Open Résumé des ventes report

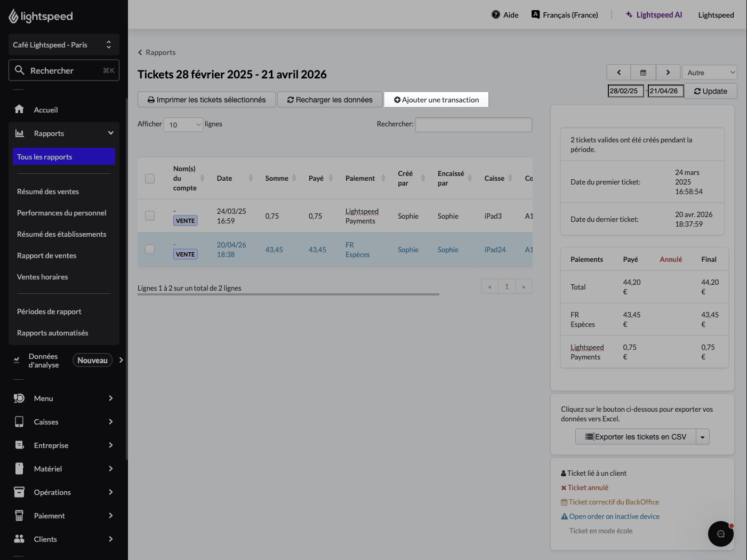click(48, 191)
